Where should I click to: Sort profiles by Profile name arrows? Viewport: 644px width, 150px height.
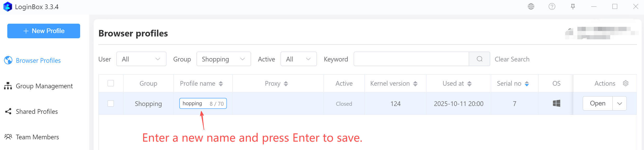click(x=221, y=84)
